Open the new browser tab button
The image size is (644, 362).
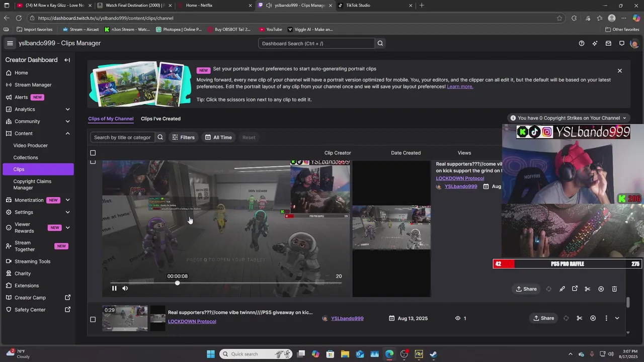[x=422, y=5]
